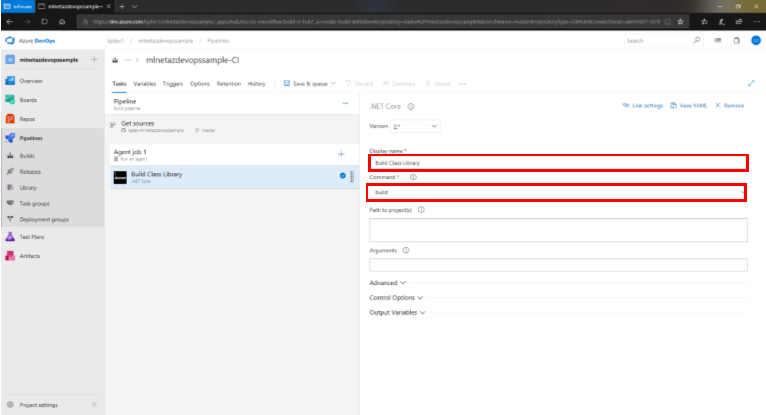Click the View YAML link
The height and width of the screenshot is (415, 766).
tap(690, 105)
